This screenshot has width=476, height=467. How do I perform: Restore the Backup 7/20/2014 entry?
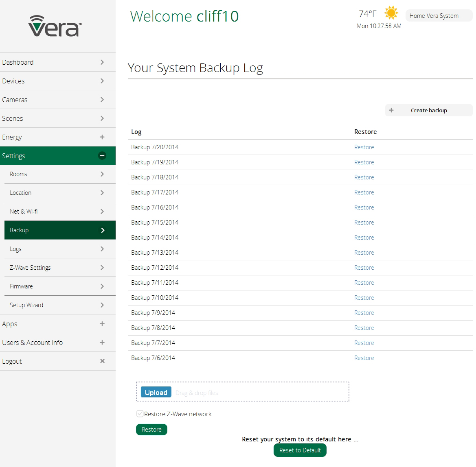coord(364,147)
